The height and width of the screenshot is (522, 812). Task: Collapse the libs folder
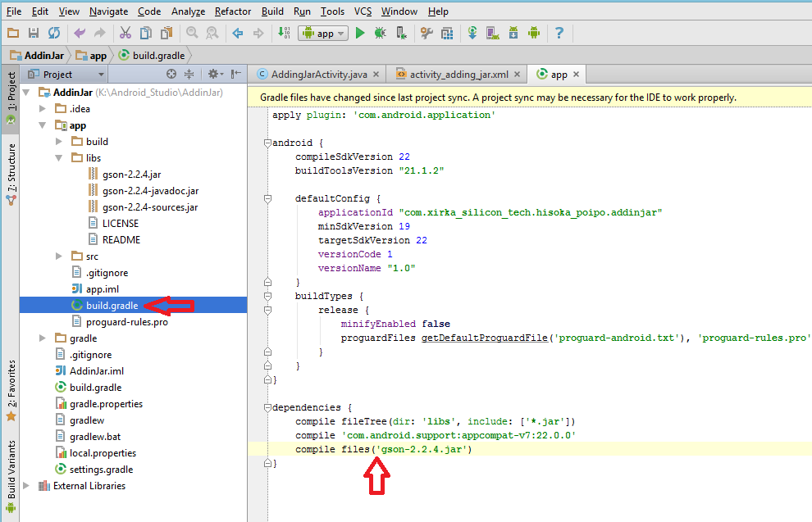58,158
